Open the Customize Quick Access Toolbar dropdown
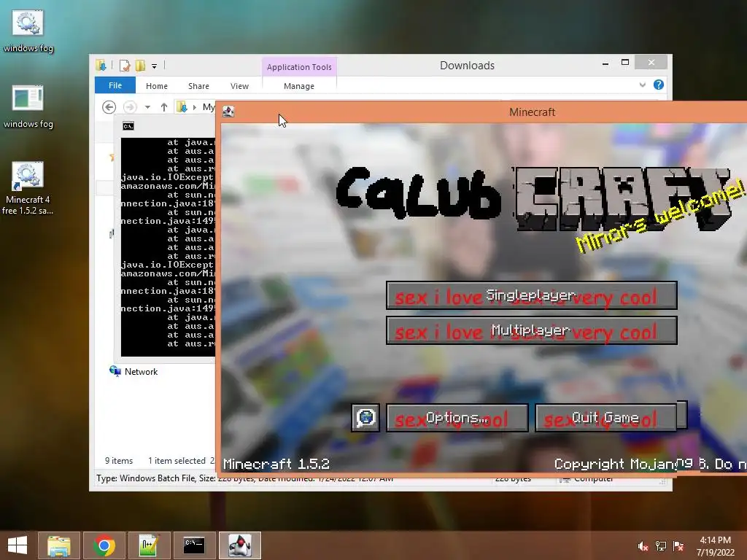Image resolution: width=747 pixels, height=560 pixels. [155, 66]
